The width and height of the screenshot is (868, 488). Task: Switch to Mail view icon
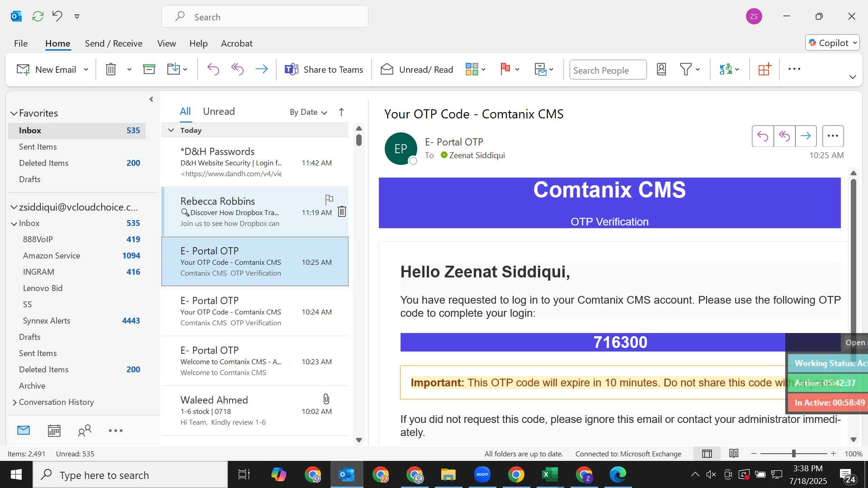[24, 431]
